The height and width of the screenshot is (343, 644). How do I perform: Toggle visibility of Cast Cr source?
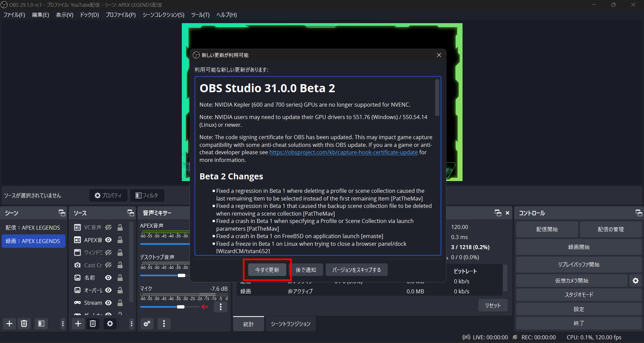click(x=108, y=265)
